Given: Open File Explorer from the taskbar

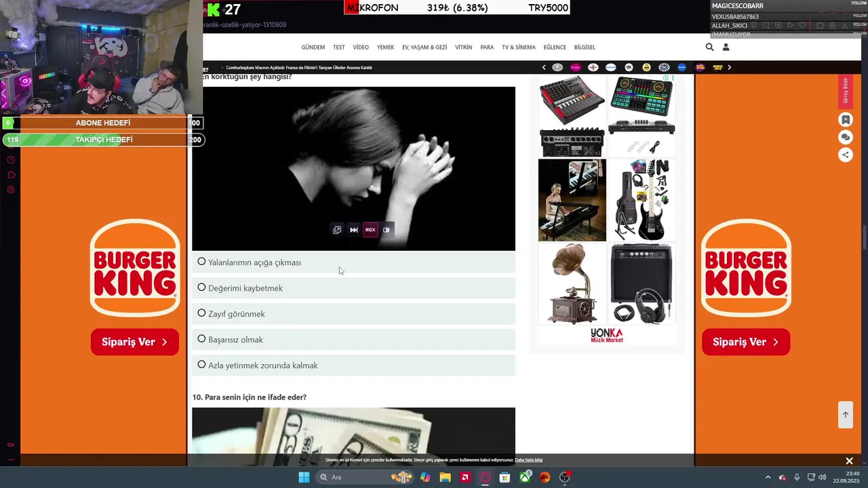Looking at the screenshot, I should click(445, 477).
